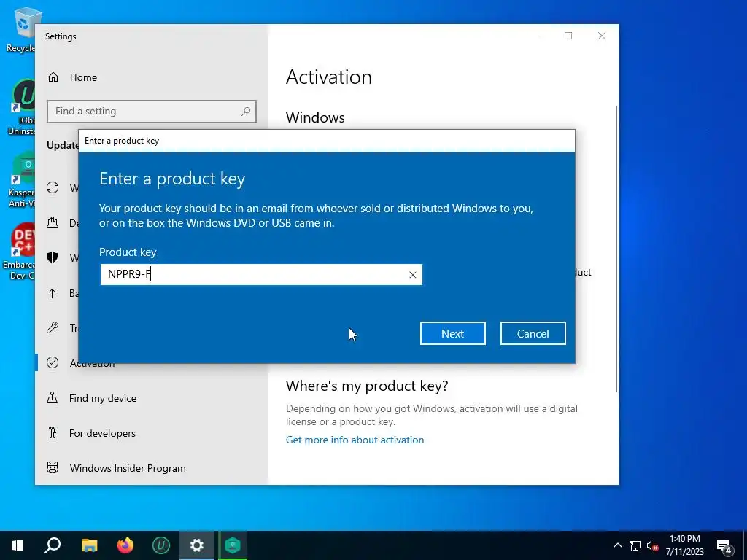Click the Home house icon
747x560 pixels.
point(53,77)
